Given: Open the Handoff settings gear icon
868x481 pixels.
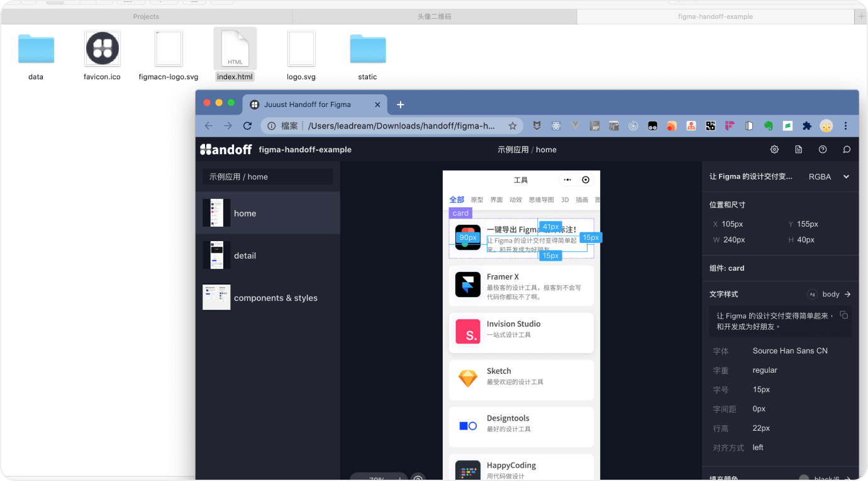Looking at the screenshot, I should pyautogui.click(x=774, y=149).
